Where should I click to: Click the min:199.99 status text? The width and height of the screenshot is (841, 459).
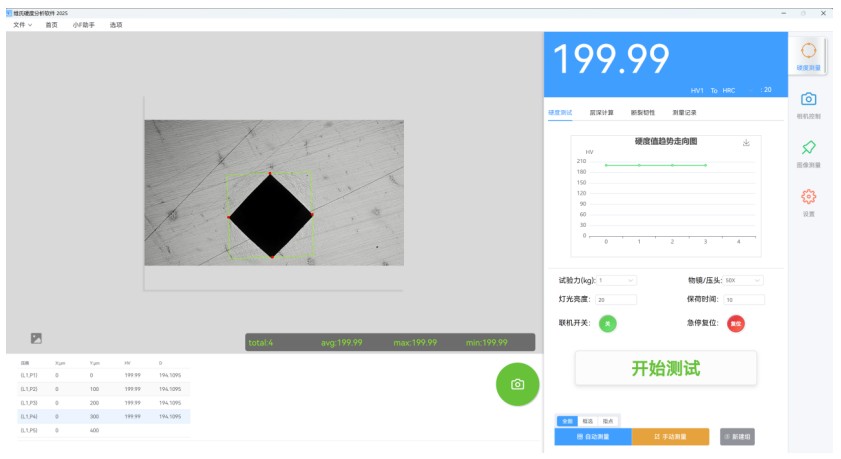(x=486, y=343)
